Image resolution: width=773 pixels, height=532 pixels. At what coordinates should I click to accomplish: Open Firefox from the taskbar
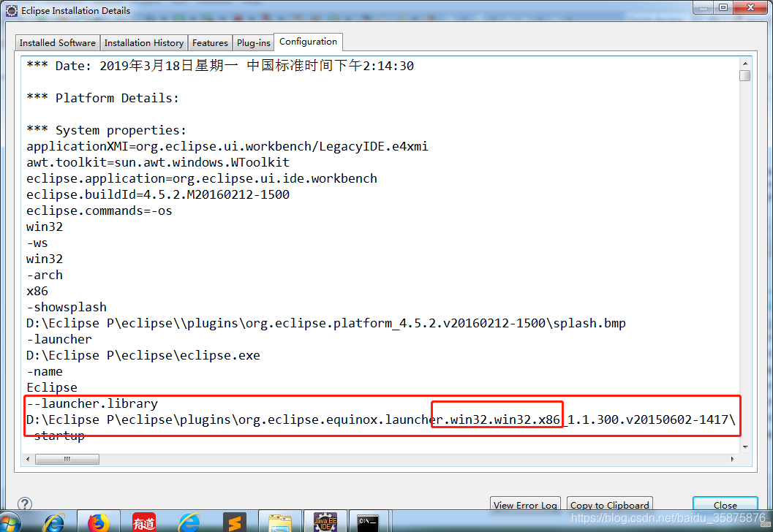[99, 522]
